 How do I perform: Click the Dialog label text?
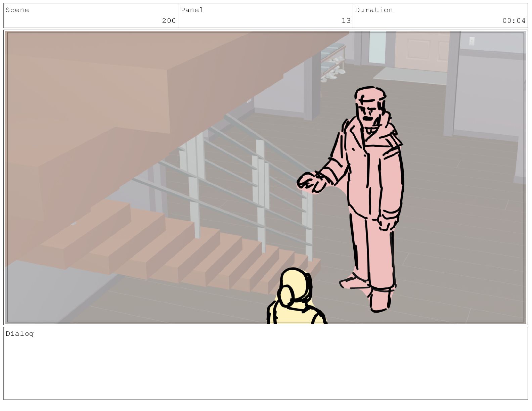pyautogui.click(x=19, y=334)
